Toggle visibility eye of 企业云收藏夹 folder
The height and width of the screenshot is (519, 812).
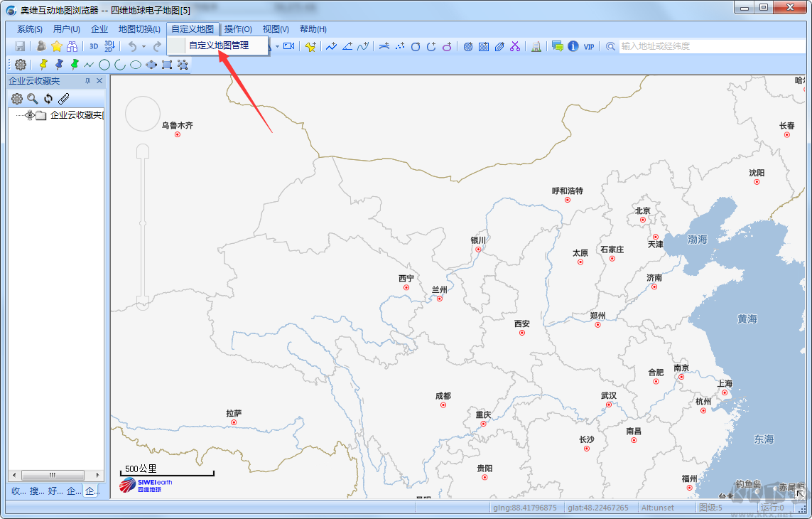click(30, 115)
